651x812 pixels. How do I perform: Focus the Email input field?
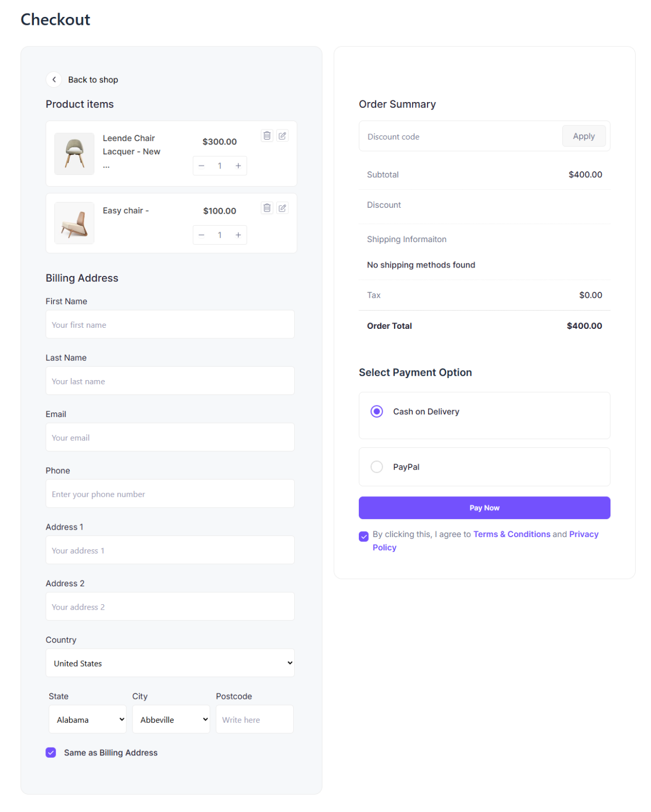click(170, 437)
